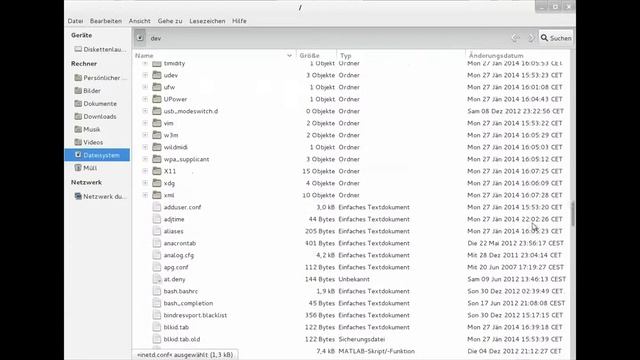This screenshot has width=640, height=360.
Task: Click the Suchen search button
Action: coord(556,38)
